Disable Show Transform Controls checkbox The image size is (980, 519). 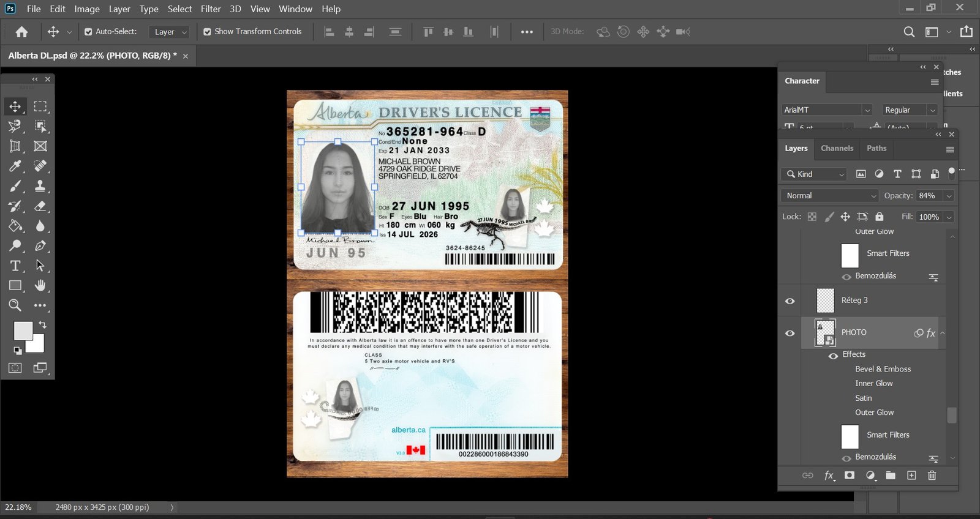pyautogui.click(x=207, y=32)
